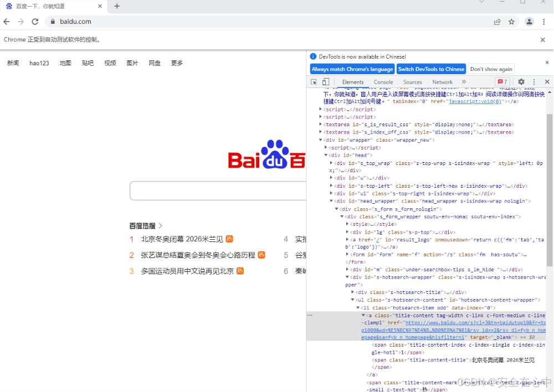Click the Baidu logo image

267,154
